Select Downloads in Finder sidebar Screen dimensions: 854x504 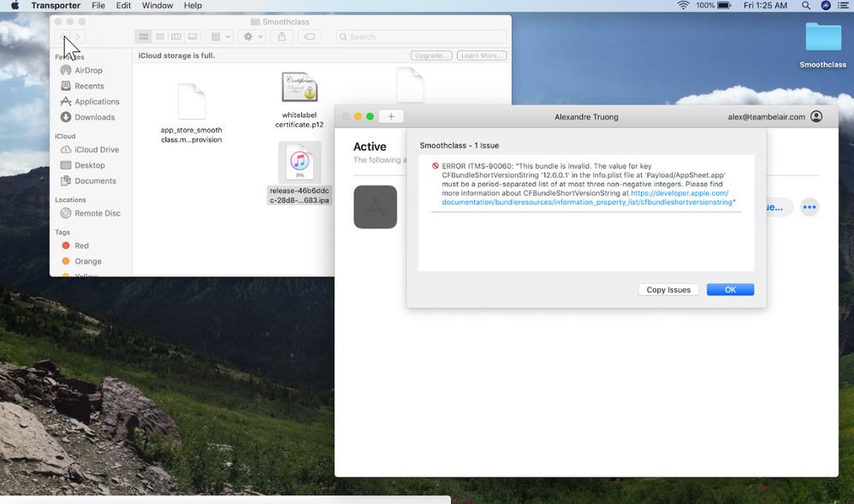coord(87,117)
